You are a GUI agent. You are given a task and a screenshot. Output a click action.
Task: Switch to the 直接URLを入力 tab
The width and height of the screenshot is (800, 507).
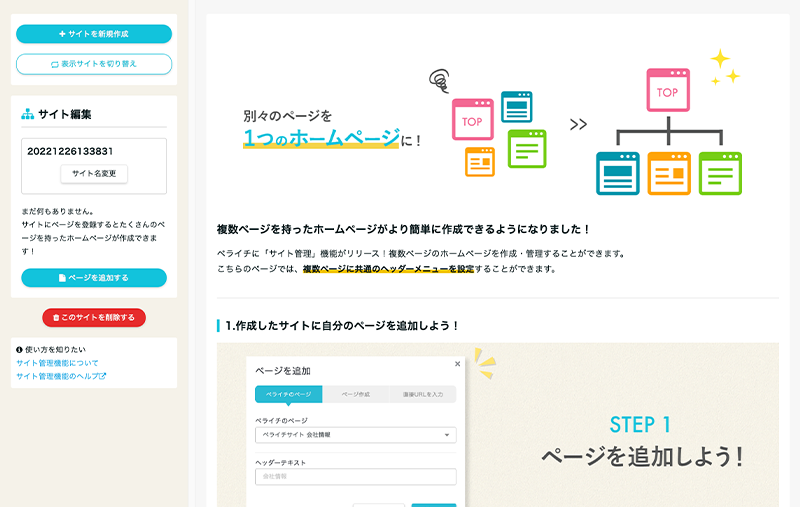click(x=422, y=395)
